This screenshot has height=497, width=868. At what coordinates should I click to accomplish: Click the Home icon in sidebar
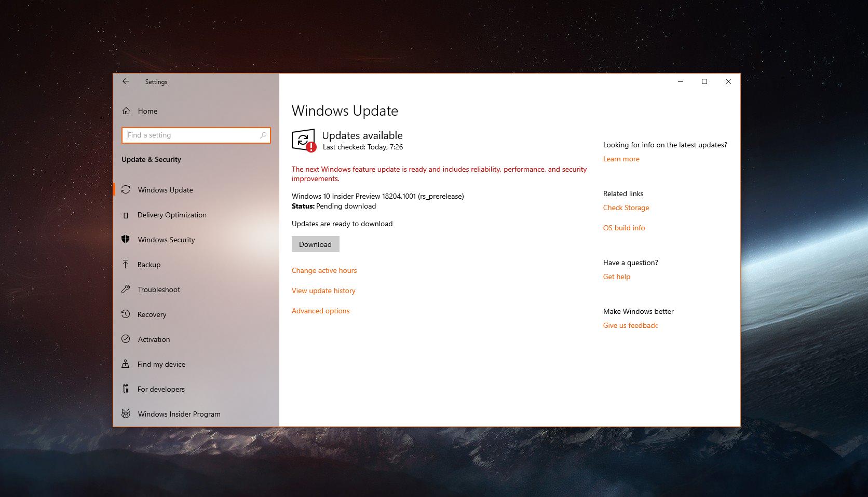point(126,111)
